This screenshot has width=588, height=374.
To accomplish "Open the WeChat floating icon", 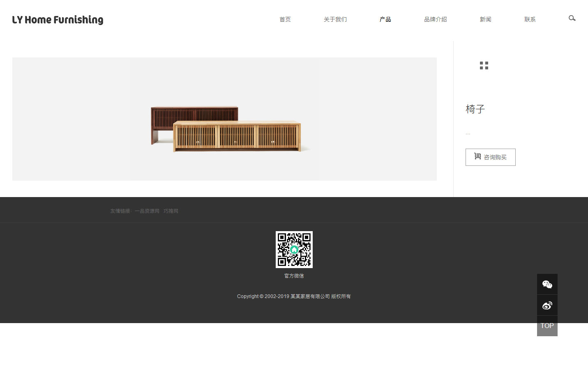I will (x=547, y=285).
